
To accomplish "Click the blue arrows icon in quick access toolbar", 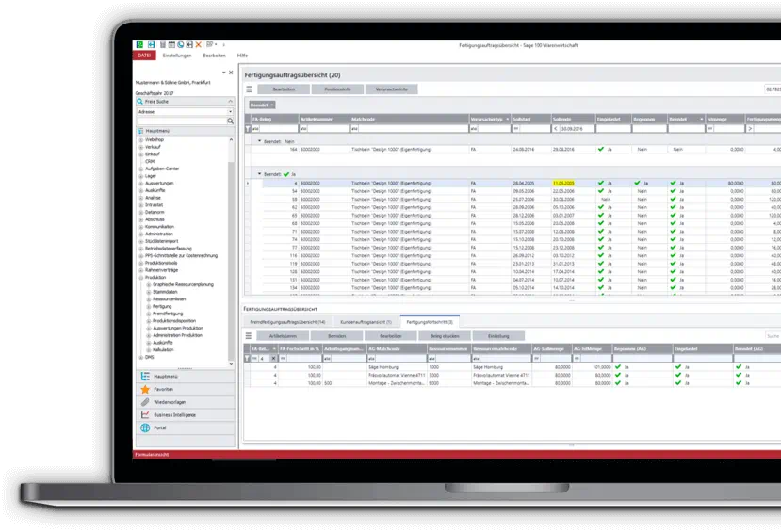I will [151, 45].
